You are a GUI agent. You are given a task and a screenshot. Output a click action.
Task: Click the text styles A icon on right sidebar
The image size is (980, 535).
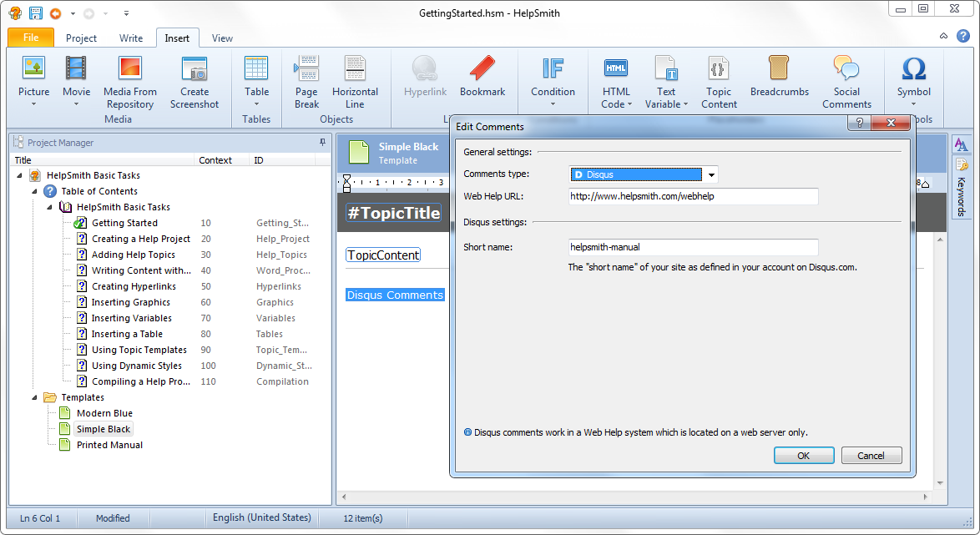(x=962, y=145)
